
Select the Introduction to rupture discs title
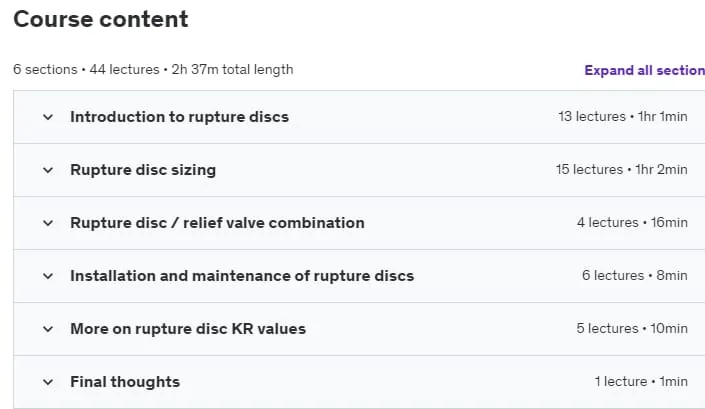point(179,117)
